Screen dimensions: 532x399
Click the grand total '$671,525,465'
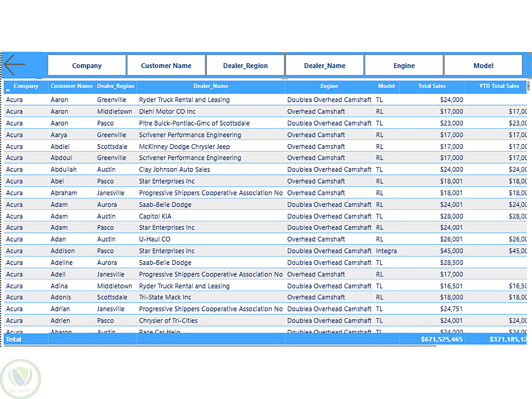click(442, 339)
